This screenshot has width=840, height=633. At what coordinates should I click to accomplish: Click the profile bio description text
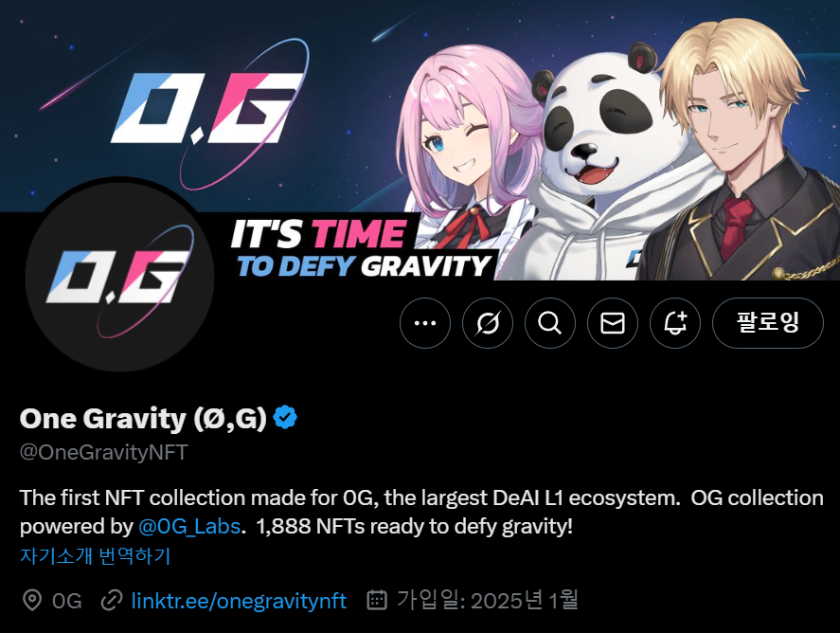click(421, 512)
